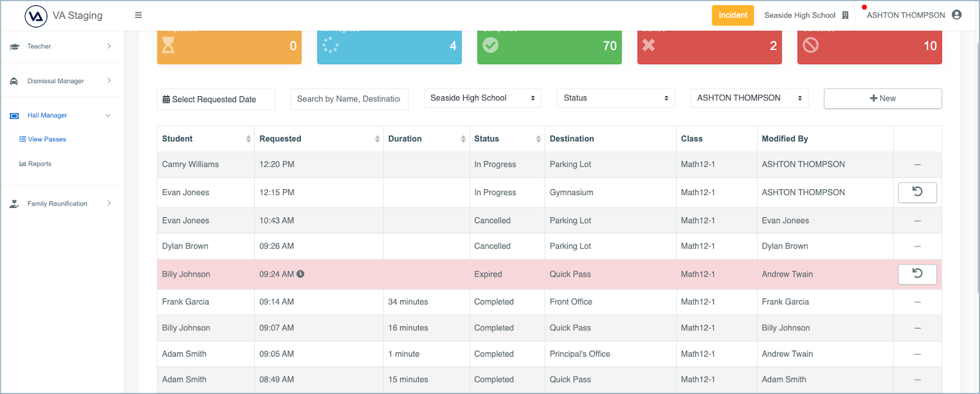Sort table by Requested column arrows
The image size is (980, 394).
377,139
